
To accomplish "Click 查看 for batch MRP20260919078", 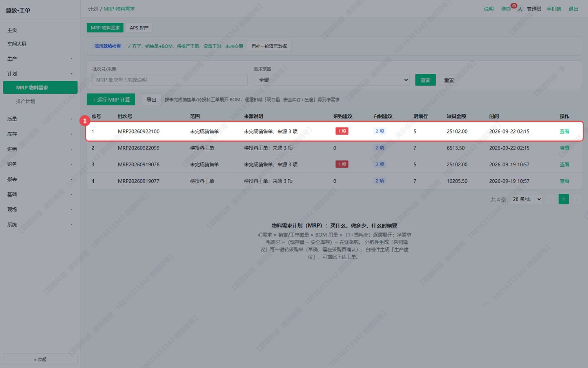I will (x=564, y=164).
